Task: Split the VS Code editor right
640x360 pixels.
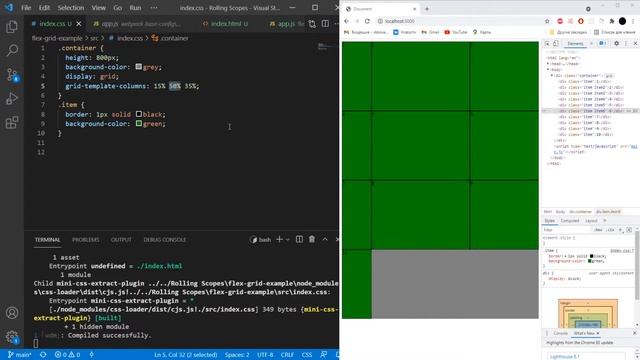Action: click(x=325, y=24)
